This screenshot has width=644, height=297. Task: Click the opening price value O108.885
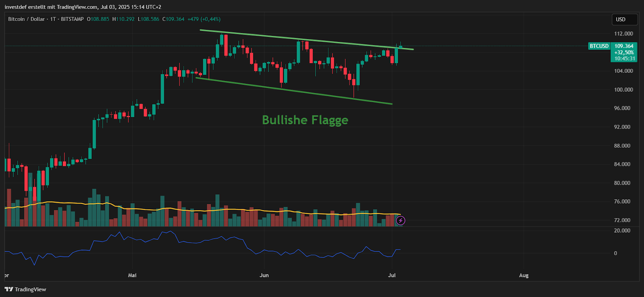click(x=98, y=19)
